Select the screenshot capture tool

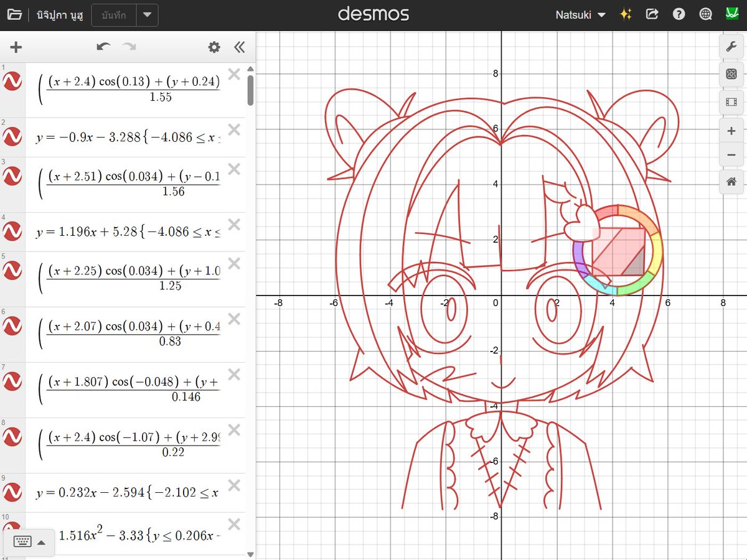coord(732,74)
